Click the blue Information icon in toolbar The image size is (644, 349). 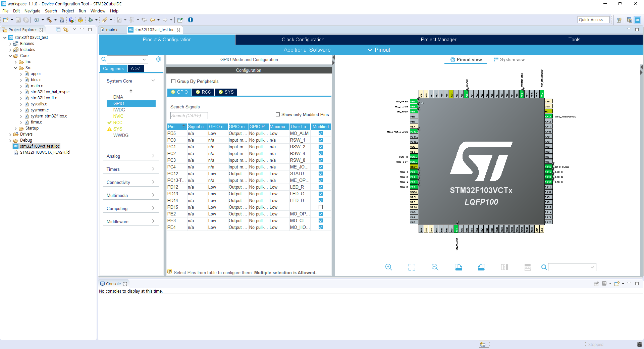[x=190, y=20]
